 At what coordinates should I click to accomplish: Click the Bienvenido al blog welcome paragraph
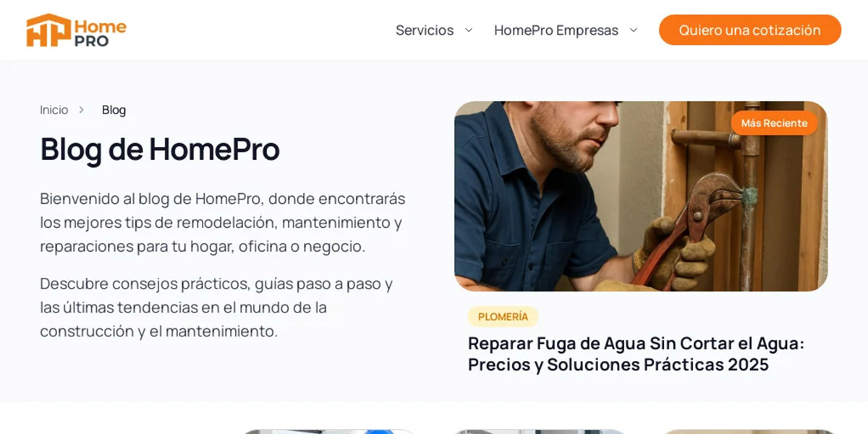click(223, 222)
